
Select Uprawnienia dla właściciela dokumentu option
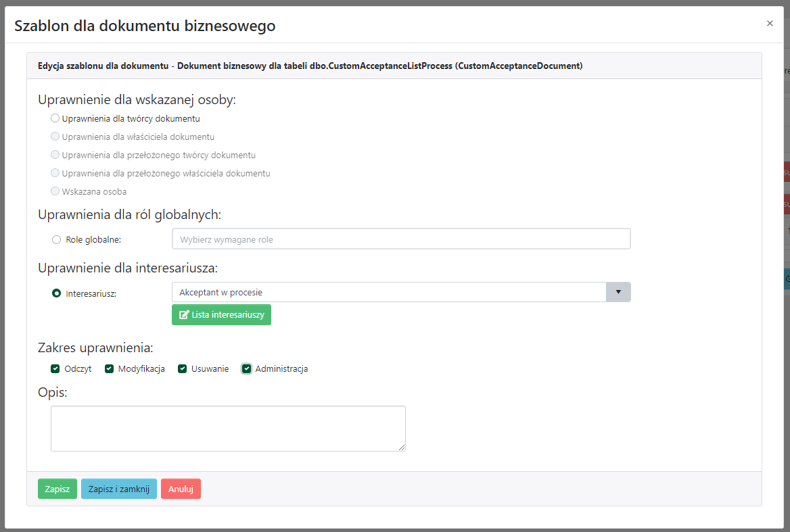55,137
